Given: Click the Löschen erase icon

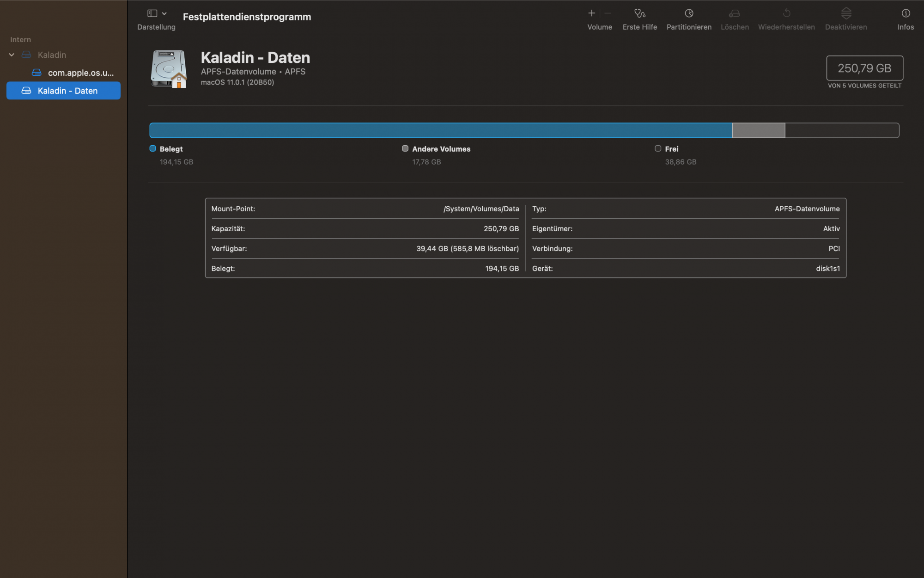Looking at the screenshot, I should (x=734, y=13).
